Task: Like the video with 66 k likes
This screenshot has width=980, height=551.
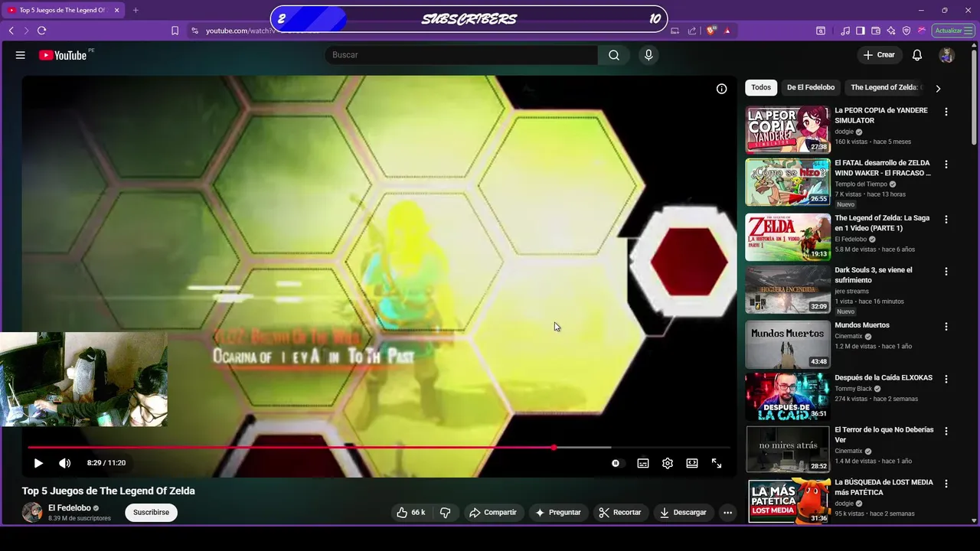Action: tap(410, 512)
